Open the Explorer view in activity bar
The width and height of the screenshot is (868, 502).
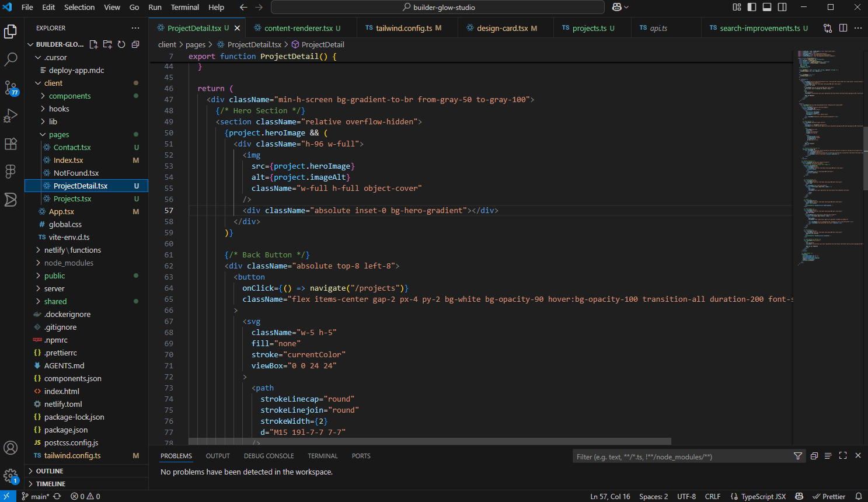11,32
